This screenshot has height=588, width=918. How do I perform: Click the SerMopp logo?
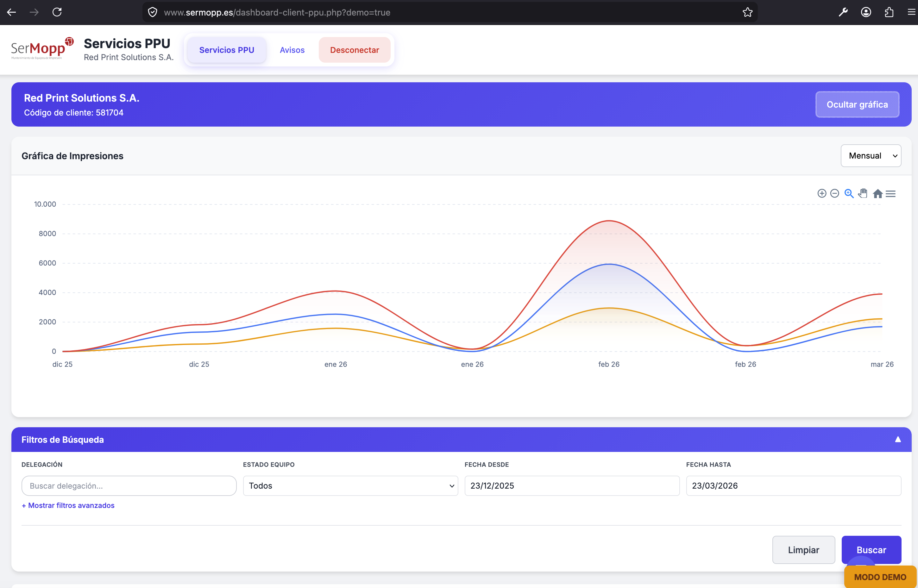click(42, 49)
